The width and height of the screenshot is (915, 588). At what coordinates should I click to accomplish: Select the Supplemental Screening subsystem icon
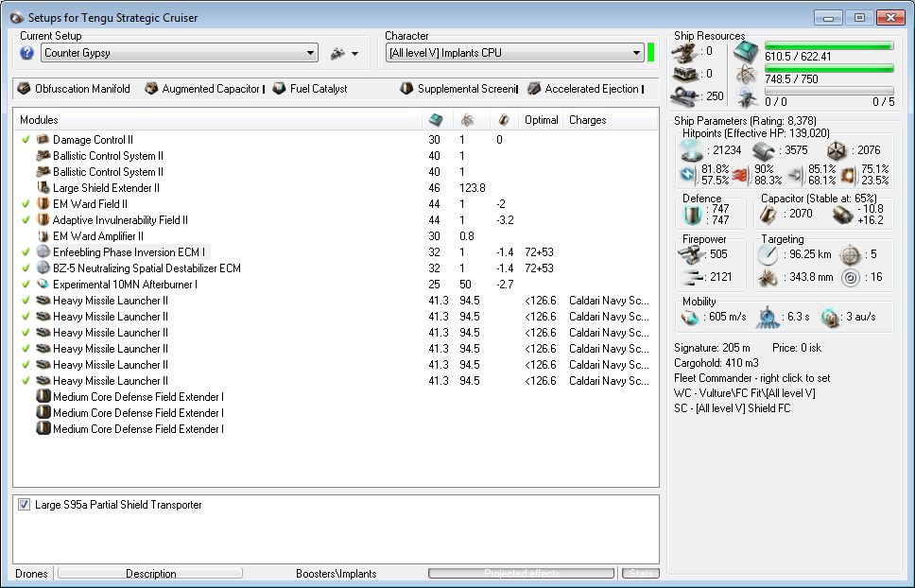tap(406, 89)
